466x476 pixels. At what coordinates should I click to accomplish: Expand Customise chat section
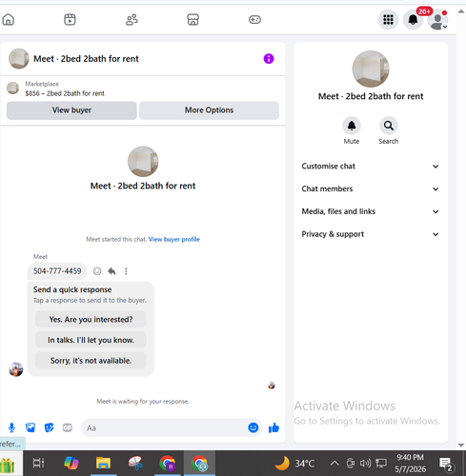[x=371, y=167]
